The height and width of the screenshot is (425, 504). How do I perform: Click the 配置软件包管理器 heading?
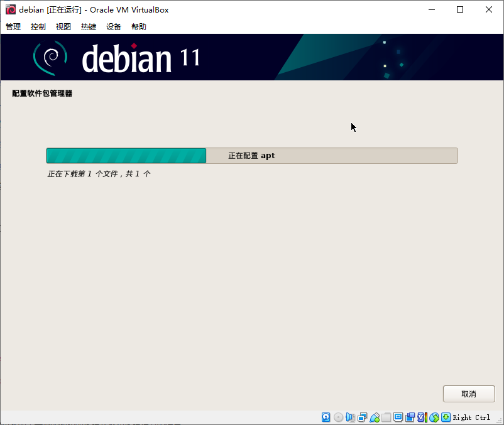coord(42,94)
